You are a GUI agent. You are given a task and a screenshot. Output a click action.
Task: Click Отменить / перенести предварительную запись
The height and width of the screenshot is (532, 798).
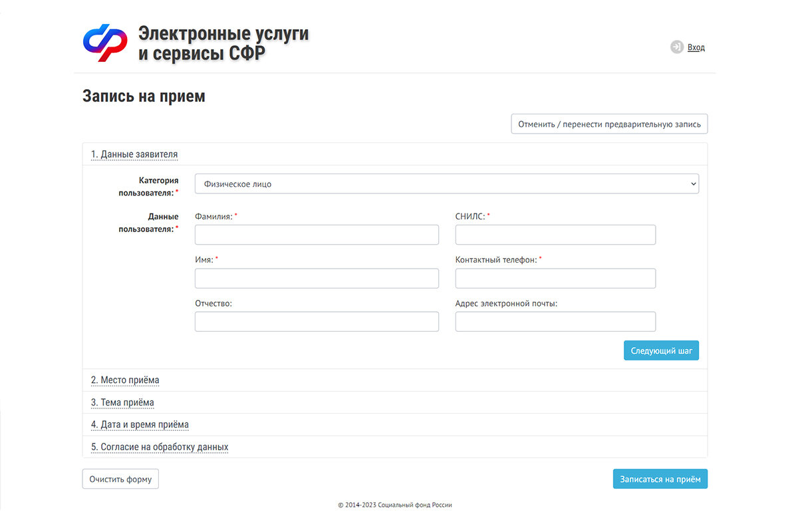pyautogui.click(x=608, y=124)
